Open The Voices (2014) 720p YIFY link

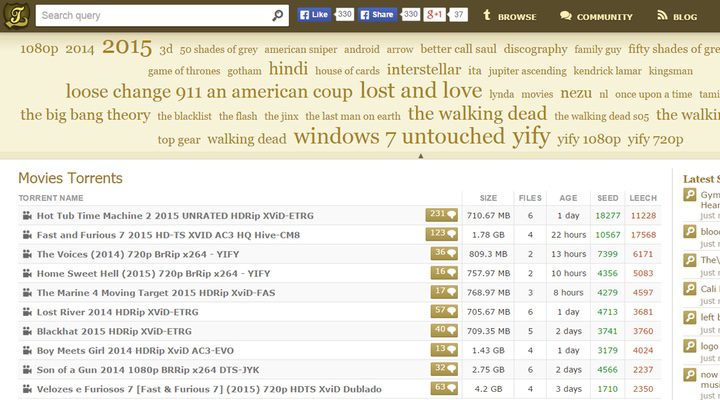[x=138, y=254]
